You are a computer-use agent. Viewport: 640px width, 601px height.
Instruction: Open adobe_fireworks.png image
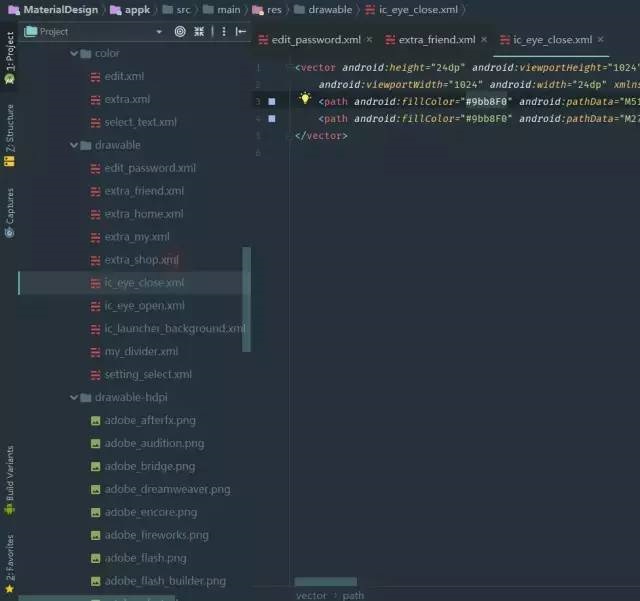click(156, 535)
